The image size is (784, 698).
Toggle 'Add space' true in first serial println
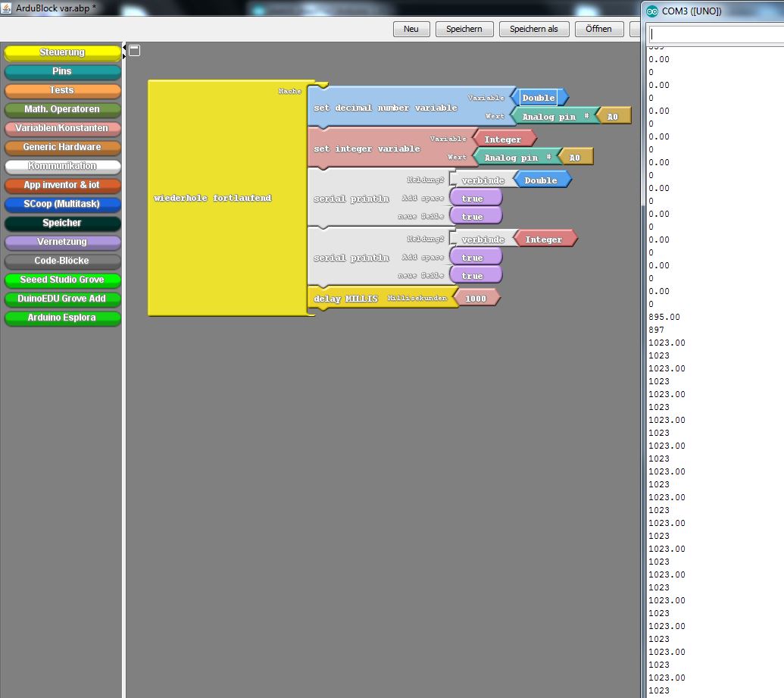pyautogui.click(x=473, y=199)
